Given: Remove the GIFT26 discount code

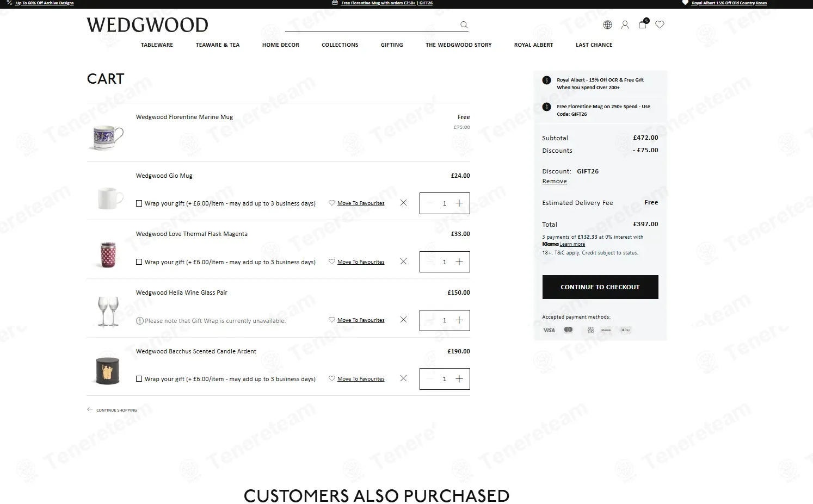Looking at the screenshot, I should tap(555, 182).
